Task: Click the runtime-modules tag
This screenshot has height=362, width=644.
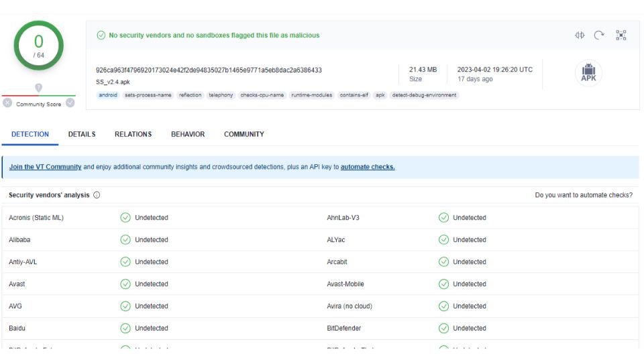Action: (x=312, y=95)
